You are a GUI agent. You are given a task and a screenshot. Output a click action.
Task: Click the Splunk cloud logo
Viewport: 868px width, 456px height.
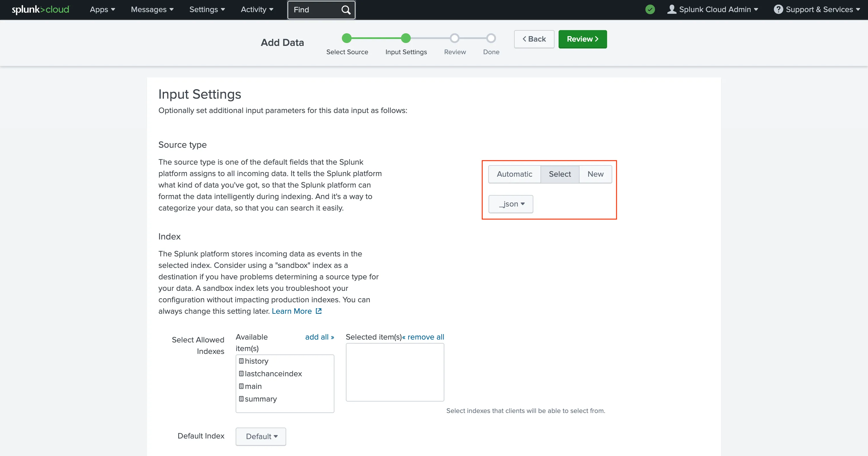40,9
